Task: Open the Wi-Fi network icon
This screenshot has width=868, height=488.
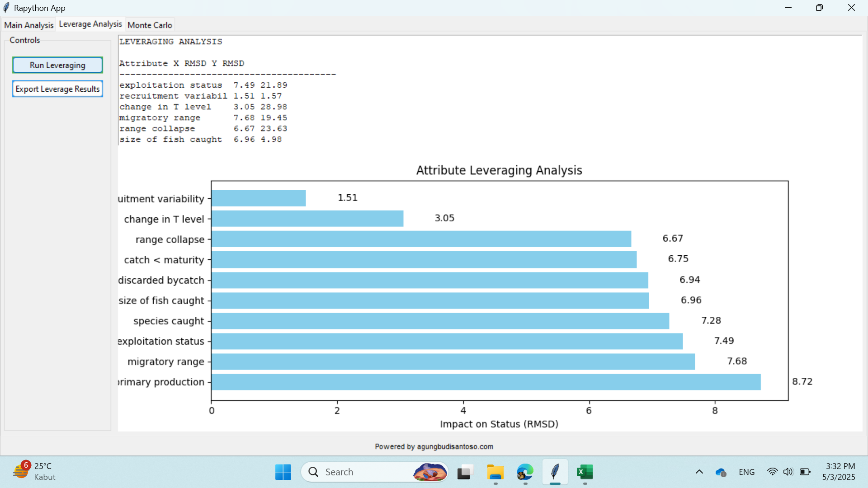Action: coord(772,472)
